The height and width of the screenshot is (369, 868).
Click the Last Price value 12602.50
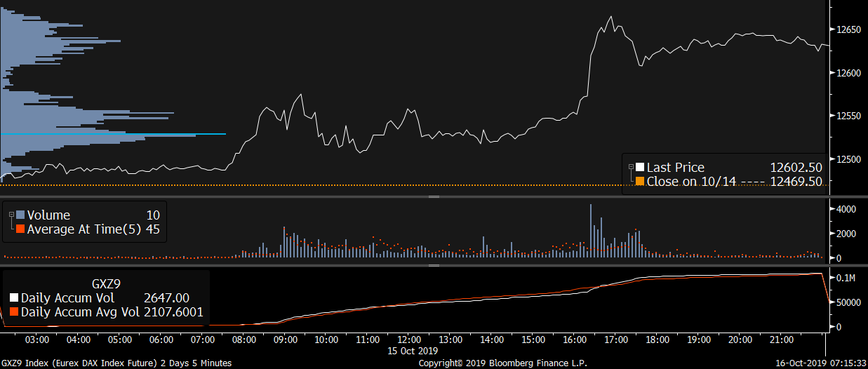point(796,167)
